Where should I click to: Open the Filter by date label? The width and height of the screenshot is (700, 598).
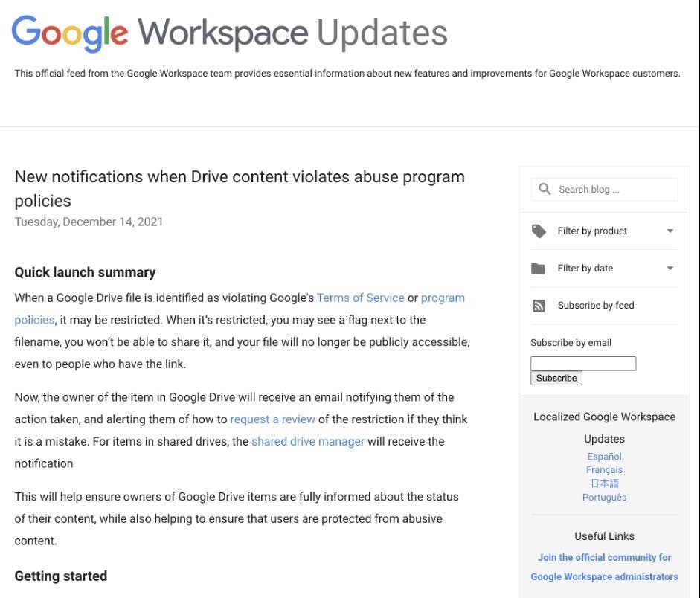pos(585,269)
